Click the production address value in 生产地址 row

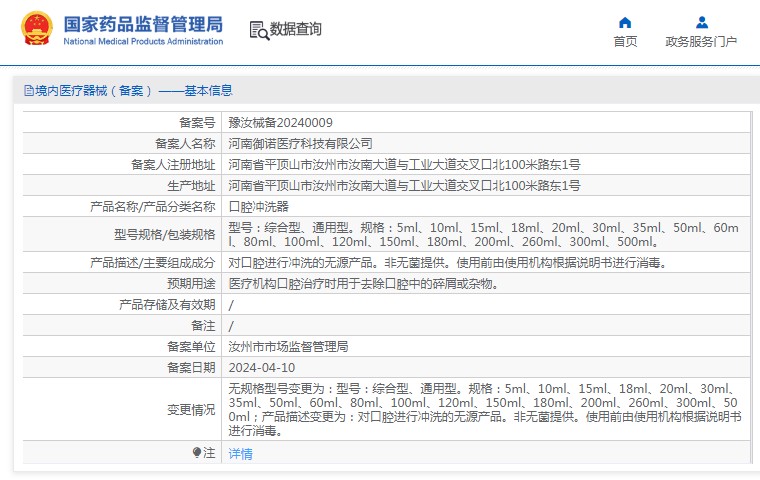click(404, 186)
